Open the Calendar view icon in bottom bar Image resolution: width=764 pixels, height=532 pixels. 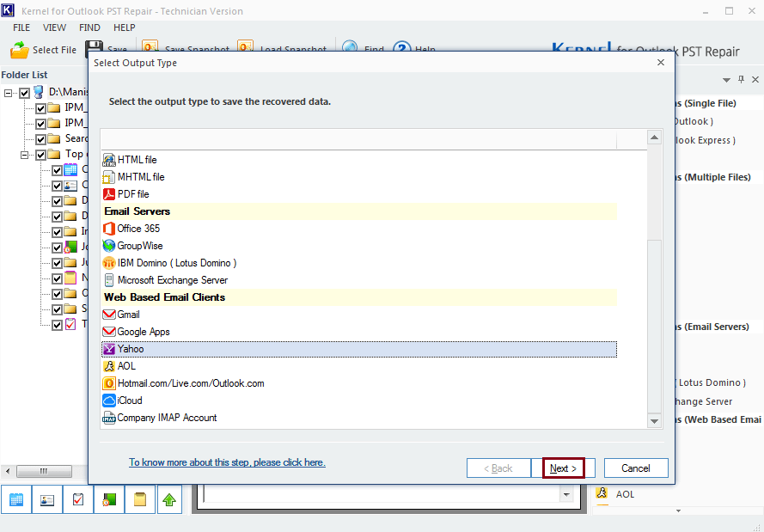tap(15, 499)
